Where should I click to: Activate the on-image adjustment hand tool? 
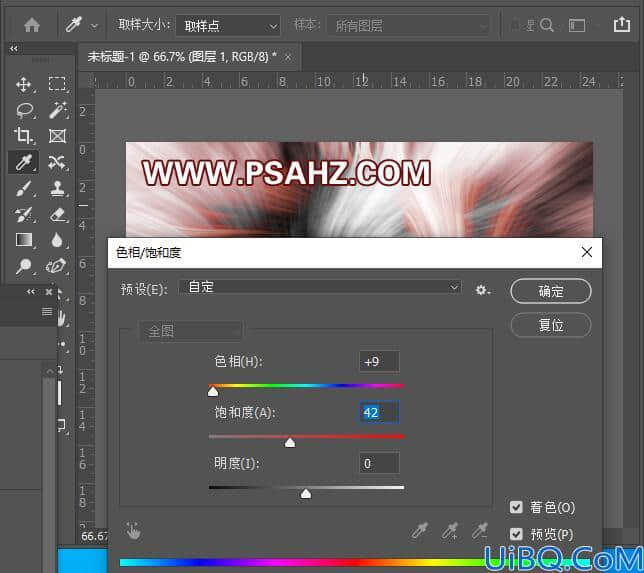click(133, 531)
